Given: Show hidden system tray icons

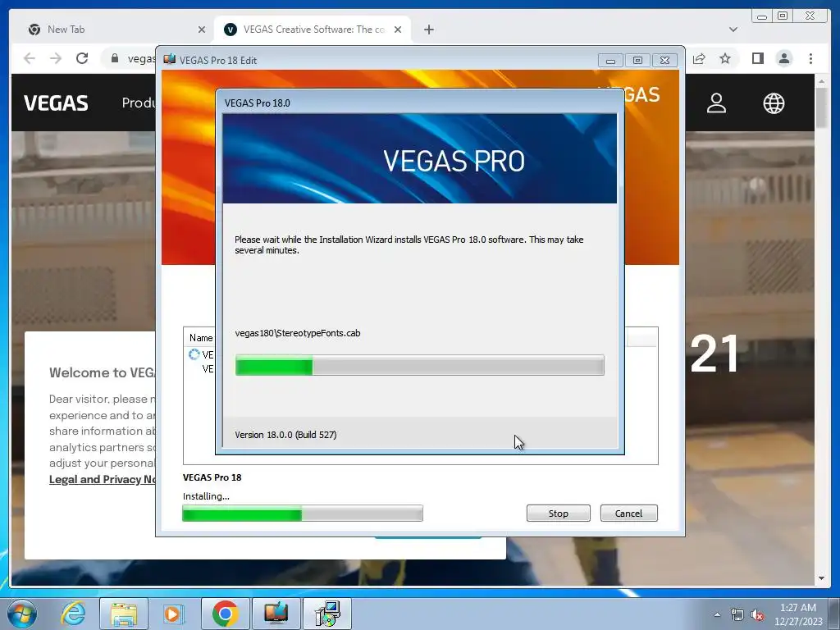Looking at the screenshot, I should coord(717,614).
